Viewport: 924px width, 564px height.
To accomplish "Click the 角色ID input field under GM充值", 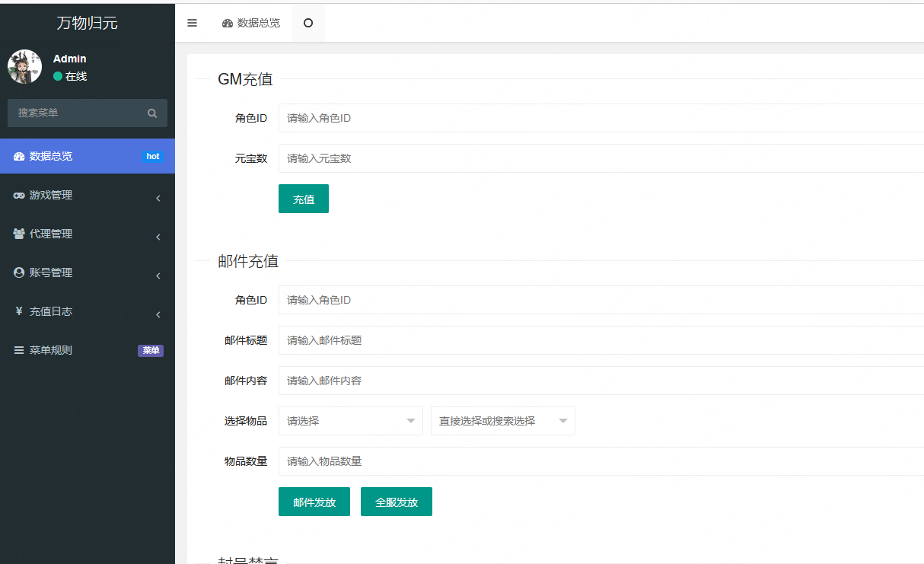I will [x=457, y=118].
